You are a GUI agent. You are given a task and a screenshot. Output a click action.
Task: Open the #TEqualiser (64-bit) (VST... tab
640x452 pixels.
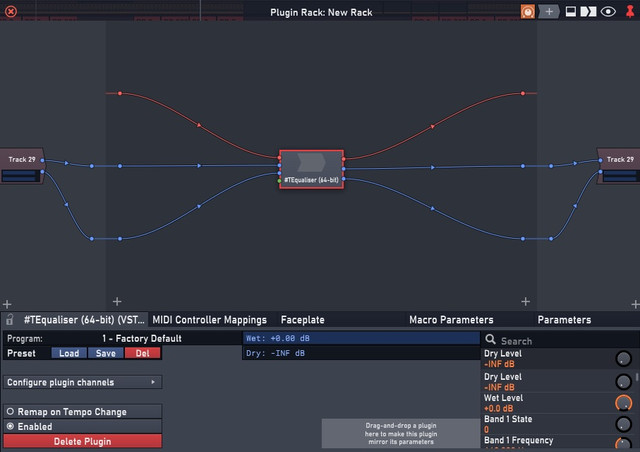[84, 320]
